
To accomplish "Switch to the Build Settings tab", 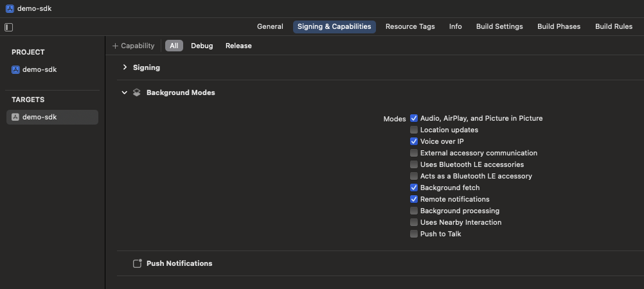I will click(499, 26).
